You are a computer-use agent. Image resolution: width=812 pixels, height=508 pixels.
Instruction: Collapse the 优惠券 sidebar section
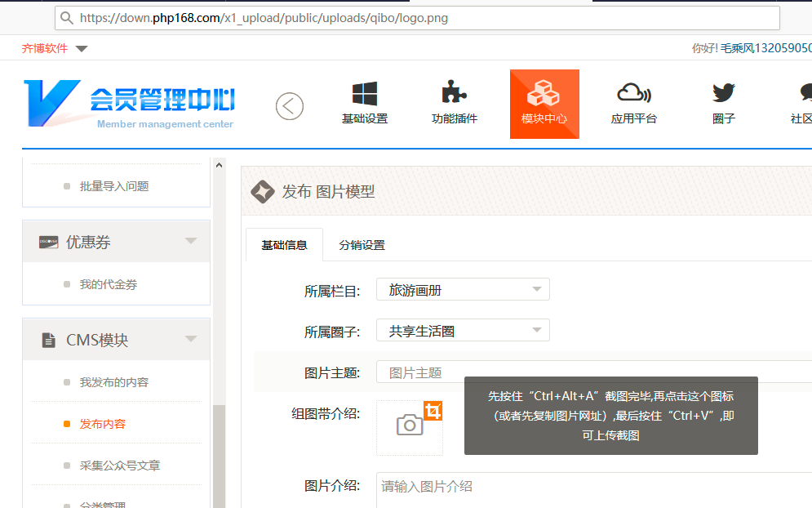(191, 241)
